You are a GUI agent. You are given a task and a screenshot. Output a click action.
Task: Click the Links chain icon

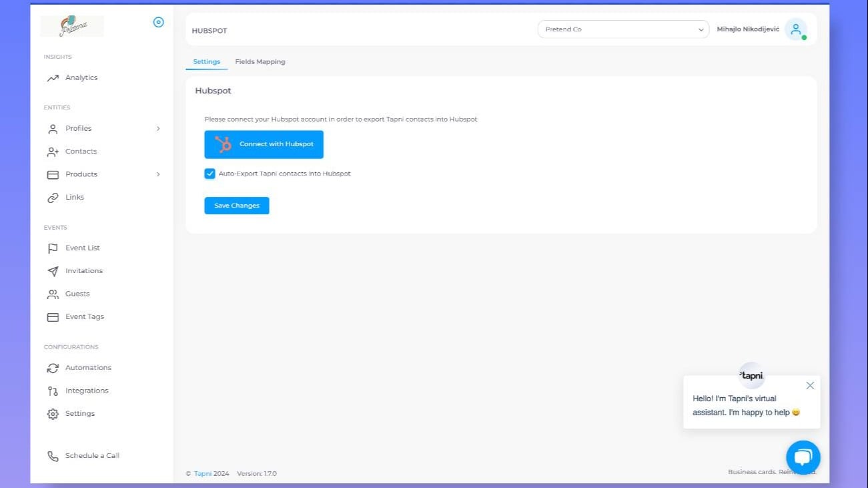coord(53,198)
